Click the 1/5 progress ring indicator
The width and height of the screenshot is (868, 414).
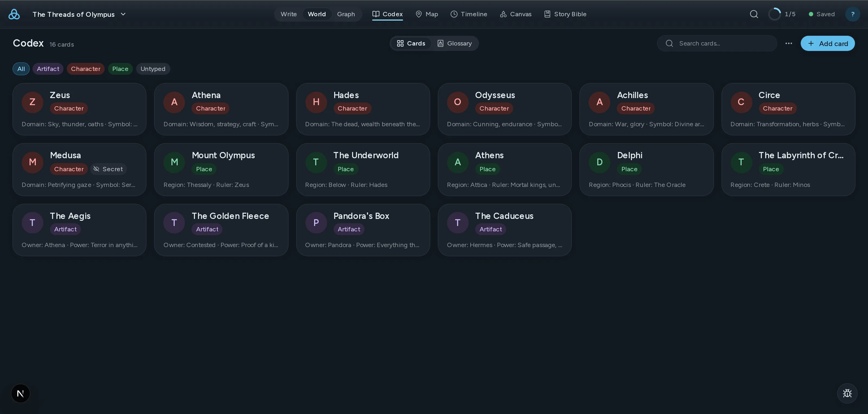(x=782, y=14)
